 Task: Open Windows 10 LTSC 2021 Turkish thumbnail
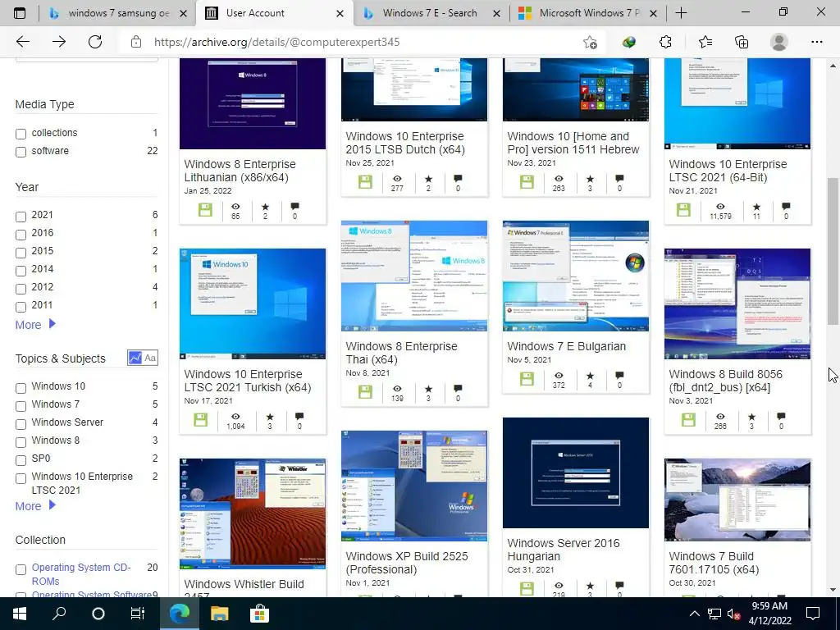[x=253, y=304]
